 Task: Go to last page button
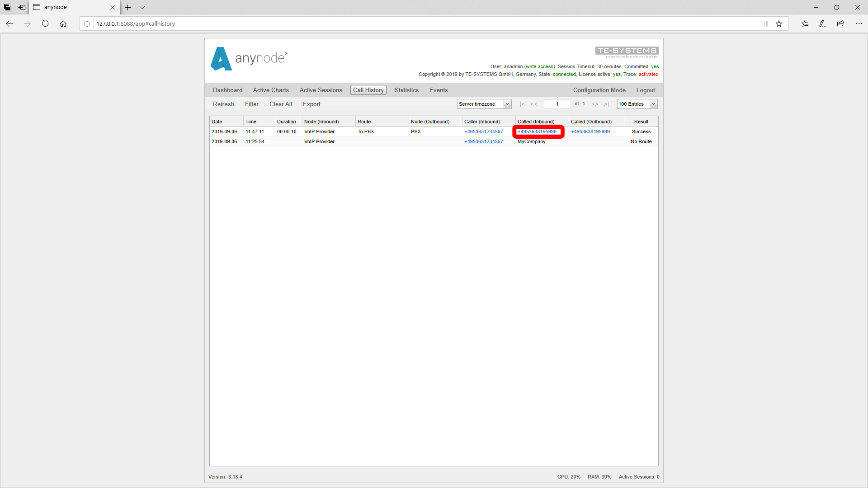tap(606, 104)
